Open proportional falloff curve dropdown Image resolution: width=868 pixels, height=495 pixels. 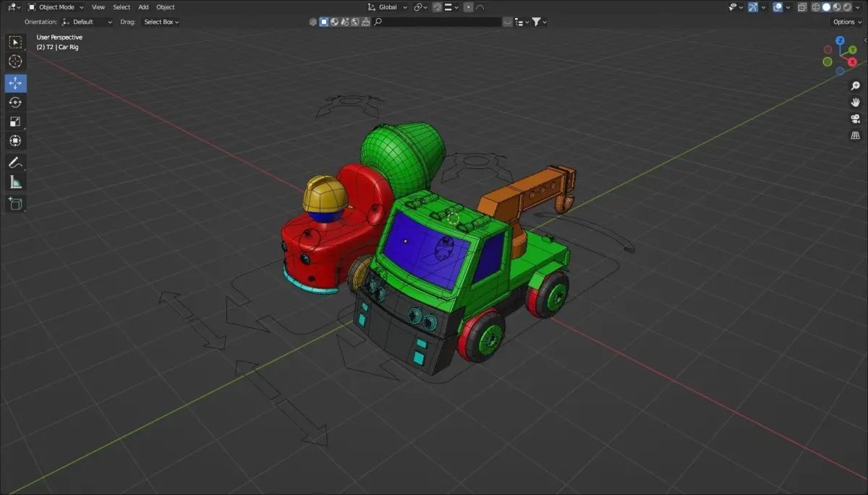484,7
